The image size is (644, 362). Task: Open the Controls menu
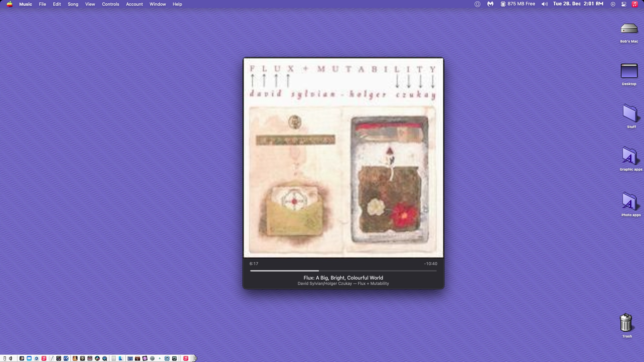[110, 4]
